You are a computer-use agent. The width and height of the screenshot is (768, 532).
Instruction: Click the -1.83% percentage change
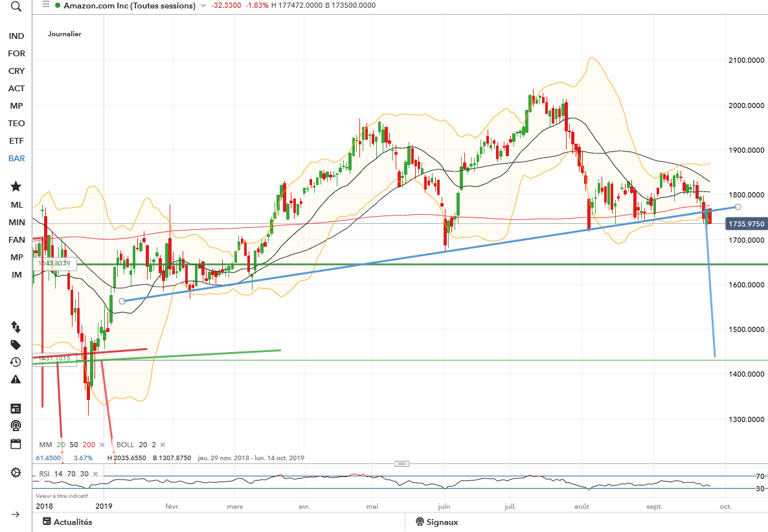coord(257,5)
